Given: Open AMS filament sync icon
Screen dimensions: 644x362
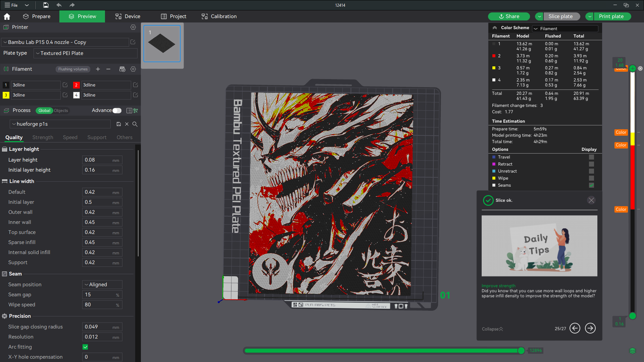Looking at the screenshot, I should [x=122, y=69].
